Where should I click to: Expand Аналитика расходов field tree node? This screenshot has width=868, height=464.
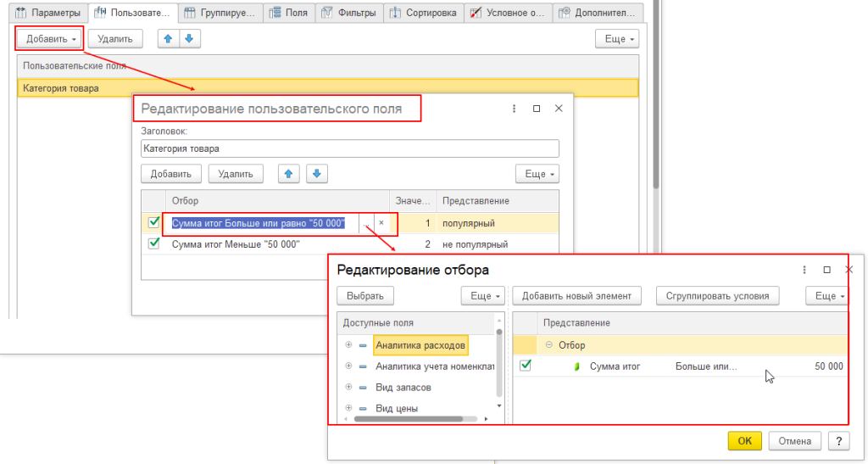coord(348,345)
